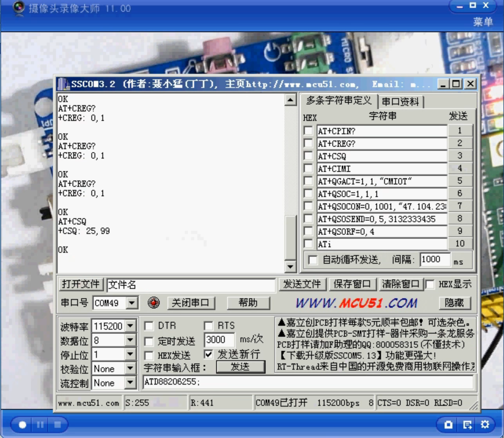Open the 波特率 115200 dropdown

coord(130,326)
